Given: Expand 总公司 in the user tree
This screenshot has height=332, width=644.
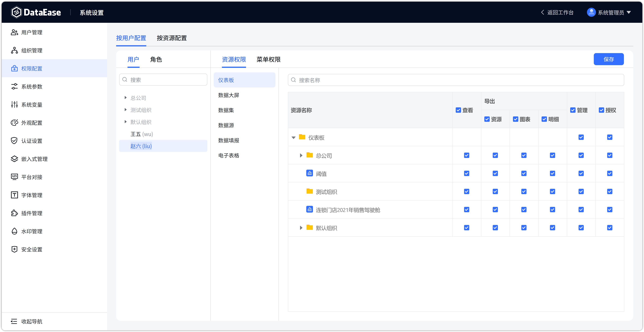Looking at the screenshot, I should [126, 98].
